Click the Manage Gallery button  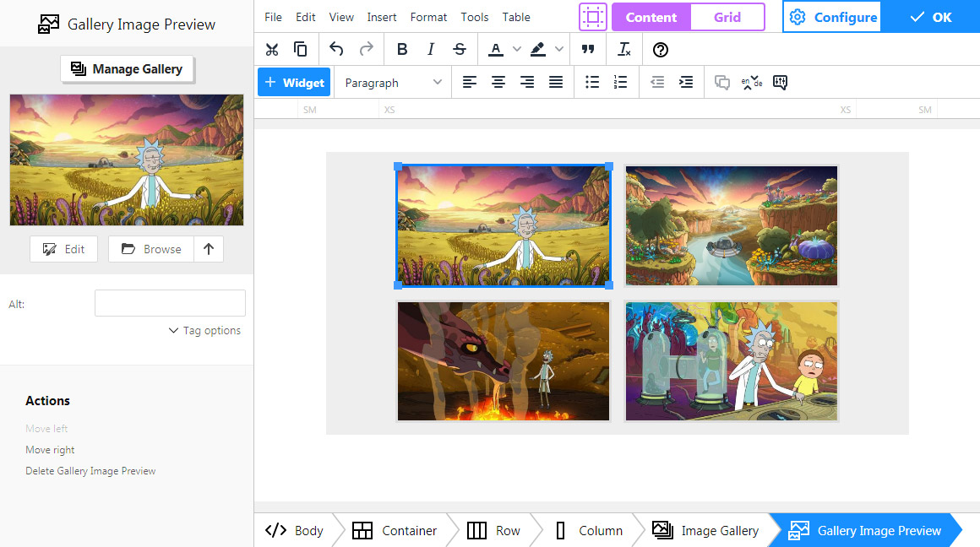click(x=128, y=68)
